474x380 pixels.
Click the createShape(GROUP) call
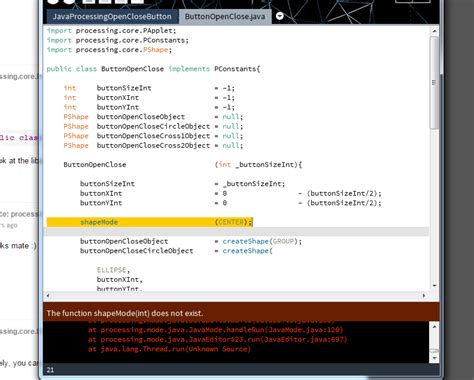click(262, 241)
